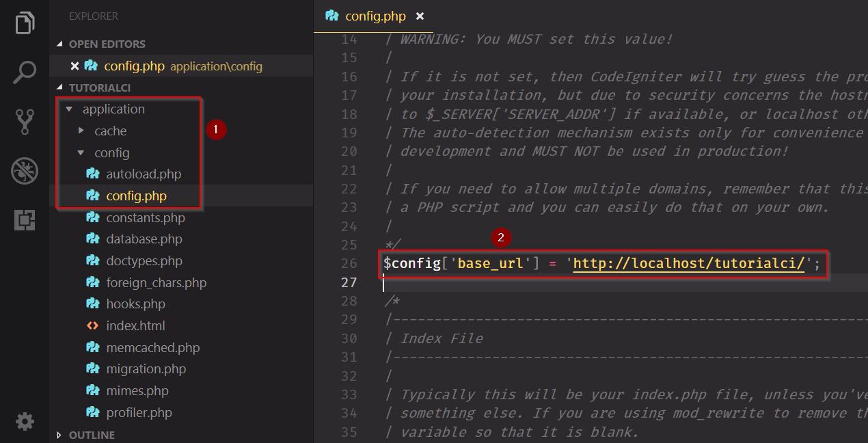Click line number 26 in the gutter
Screen dimensions: 868x443
tap(349, 264)
